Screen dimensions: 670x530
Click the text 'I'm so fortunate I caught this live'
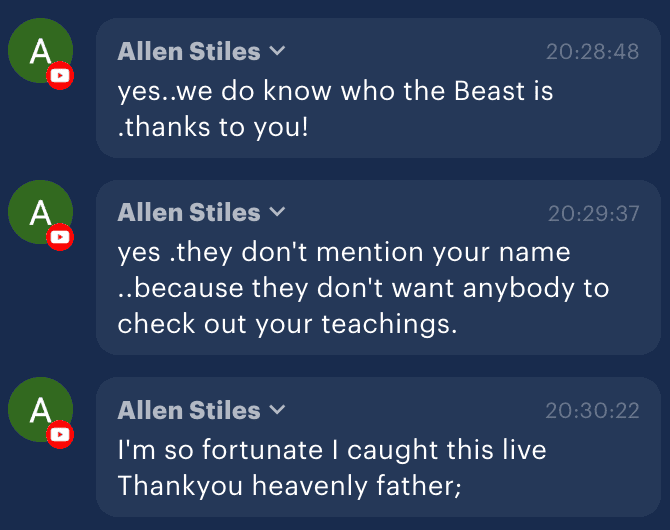click(x=332, y=450)
